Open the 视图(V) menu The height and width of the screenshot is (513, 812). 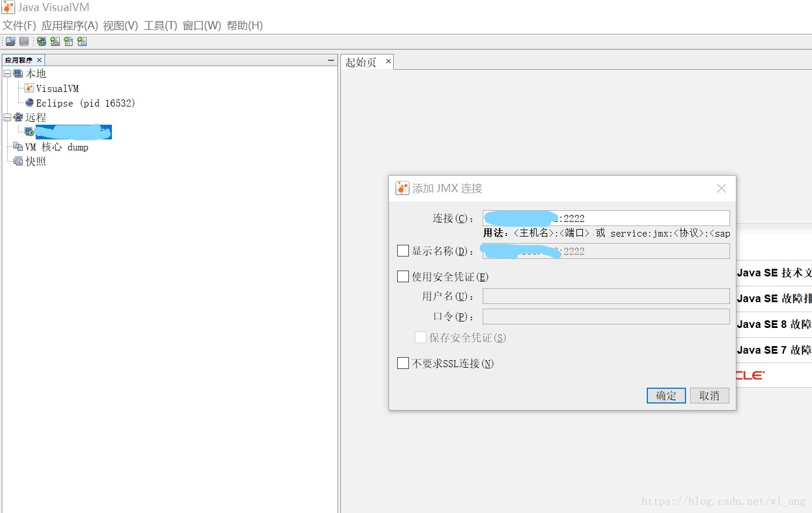coord(121,25)
